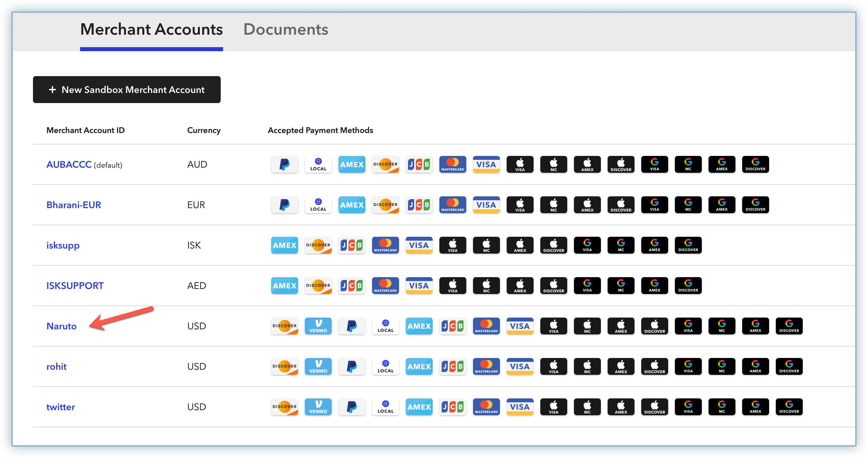Click Google Pay MC icon in Bharani-EUR row

click(688, 205)
